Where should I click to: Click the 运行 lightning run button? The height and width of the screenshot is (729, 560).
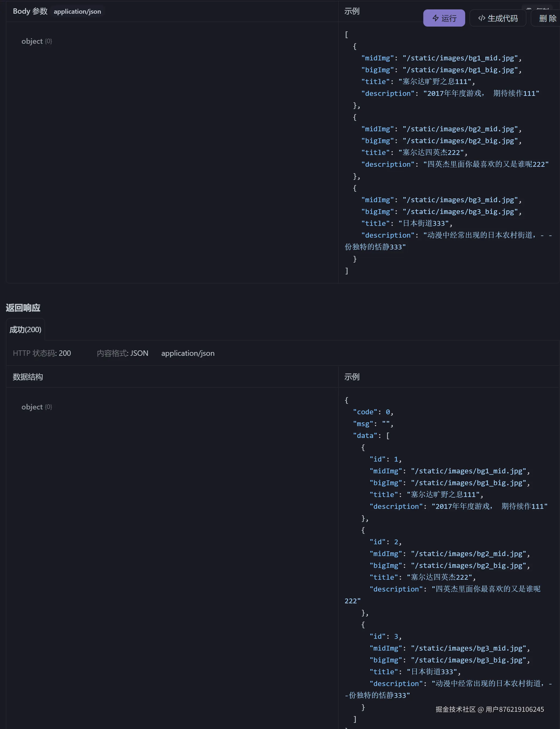click(444, 18)
